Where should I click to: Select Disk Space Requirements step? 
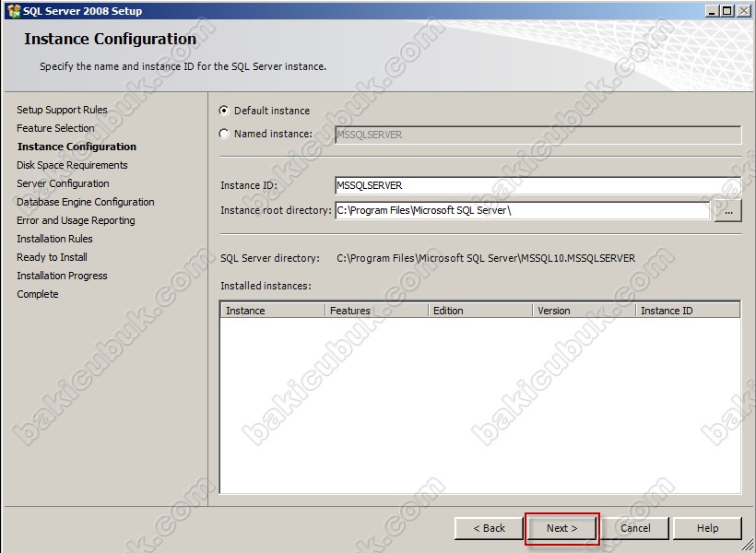click(x=72, y=165)
